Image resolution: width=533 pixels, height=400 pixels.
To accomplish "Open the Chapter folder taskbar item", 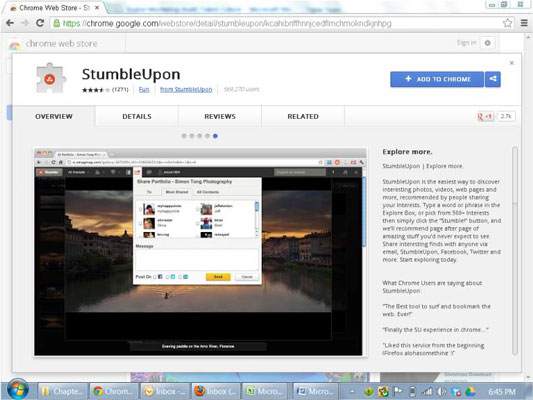I will point(63,391).
